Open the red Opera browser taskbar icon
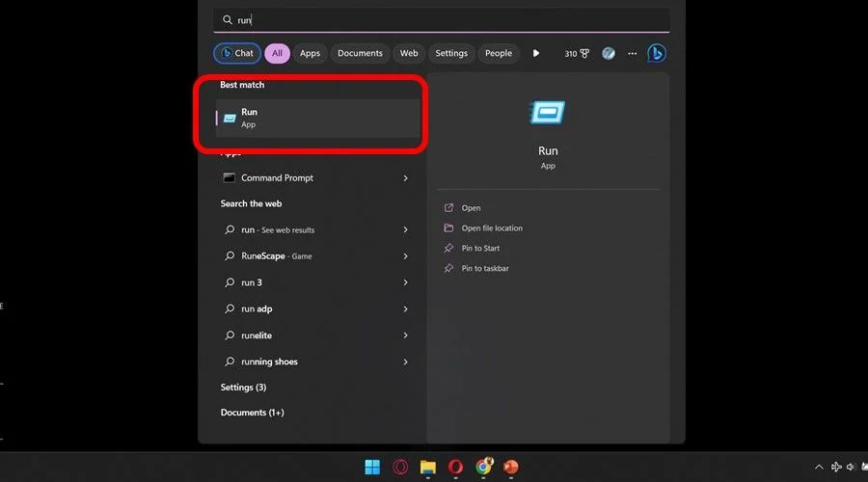Image resolution: width=868 pixels, height=482 pixels. click(455, 468)
